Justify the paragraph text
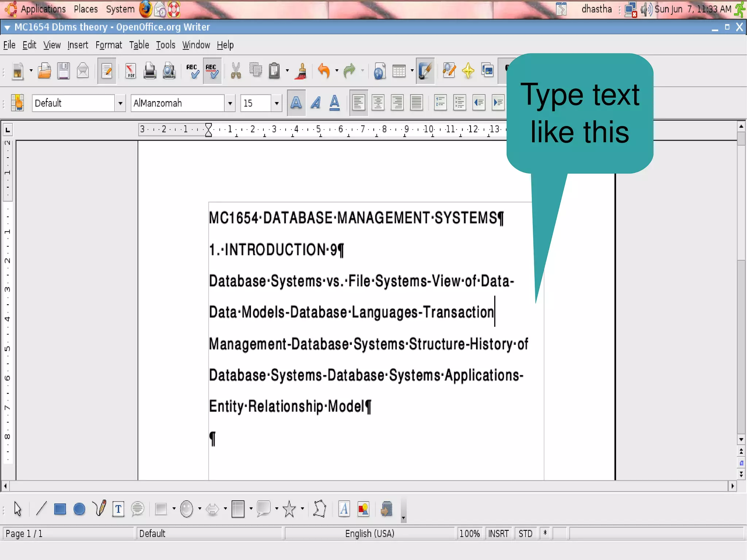The image size is (747, 560). pos(416,103)
